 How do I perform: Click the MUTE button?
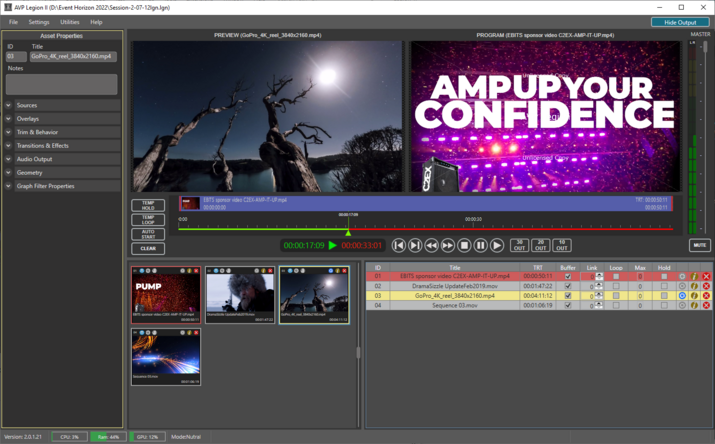tap(699, 245)
